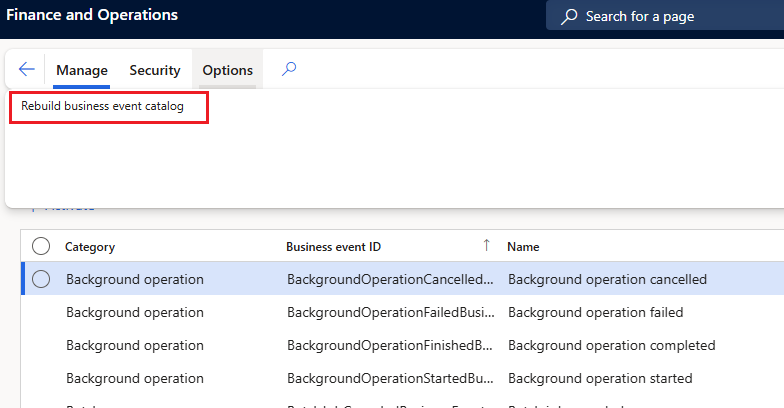
Task: Switch to the Security tab
Action: click(155, 70)
